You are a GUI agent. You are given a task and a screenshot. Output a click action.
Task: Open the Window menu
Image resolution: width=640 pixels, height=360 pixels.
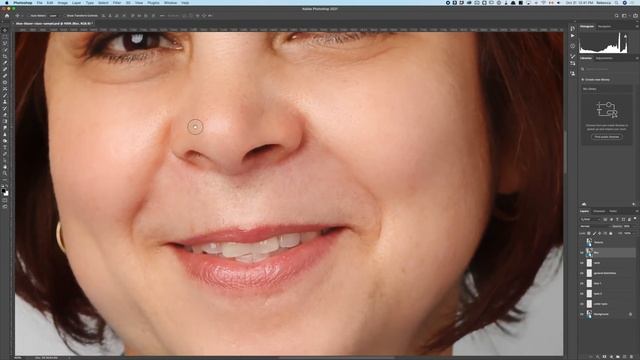(x=171, y=3)
